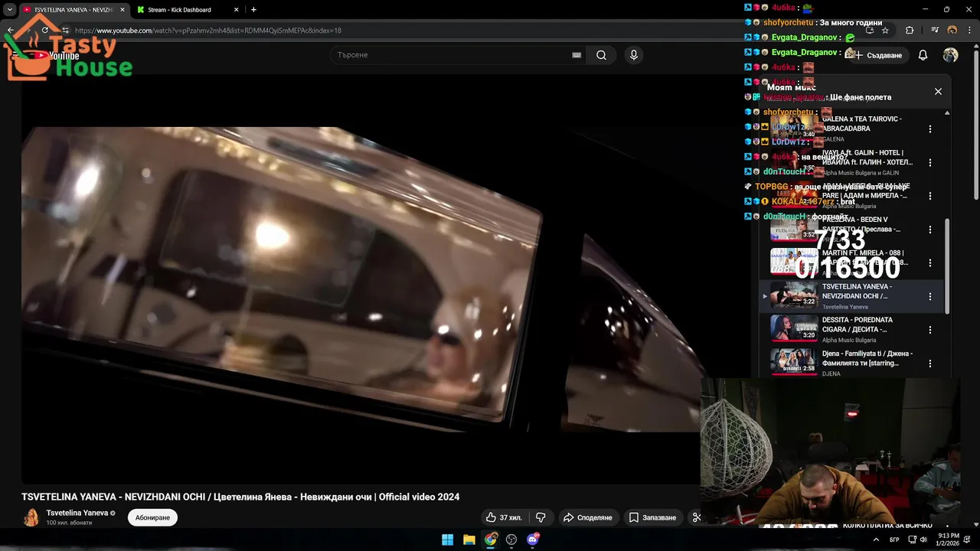Screen dimensions: 980x551
Task: Open options for NEVIZHDANI OCHI playlist item
Action: click(930, 296)
